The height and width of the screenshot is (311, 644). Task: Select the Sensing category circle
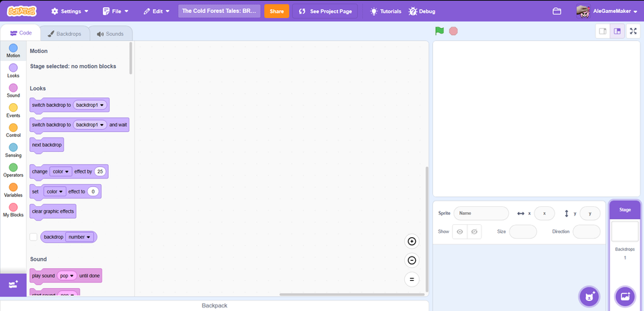[x=13, y=148]
